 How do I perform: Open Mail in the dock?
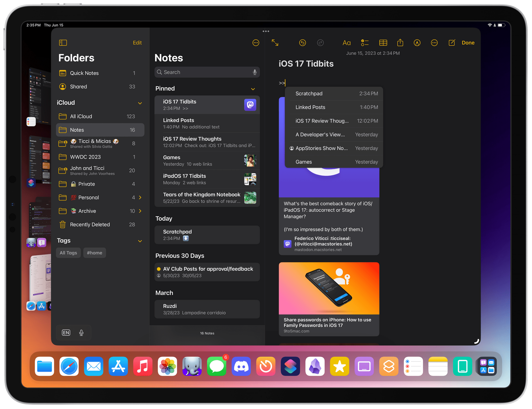click(94, 366)
